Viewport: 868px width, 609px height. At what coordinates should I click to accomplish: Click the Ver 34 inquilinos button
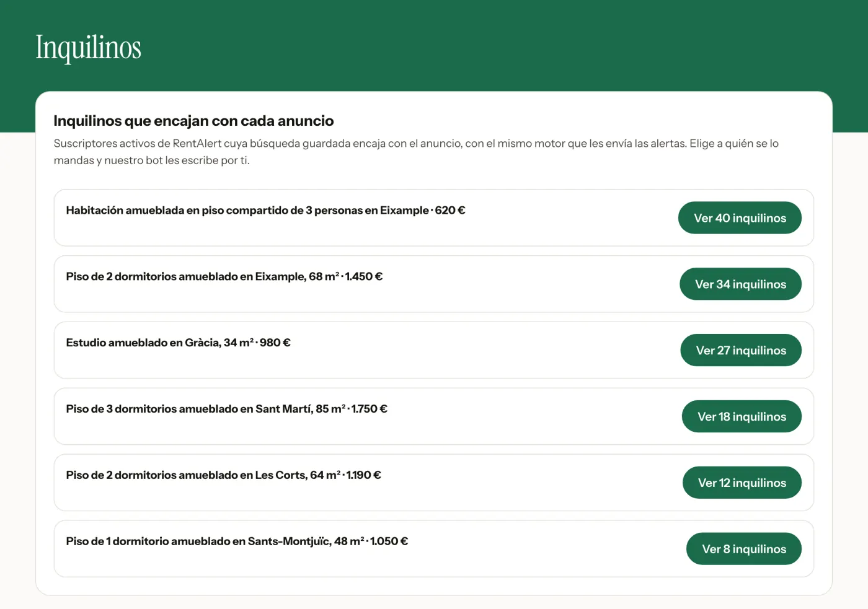tap(740, 284)
